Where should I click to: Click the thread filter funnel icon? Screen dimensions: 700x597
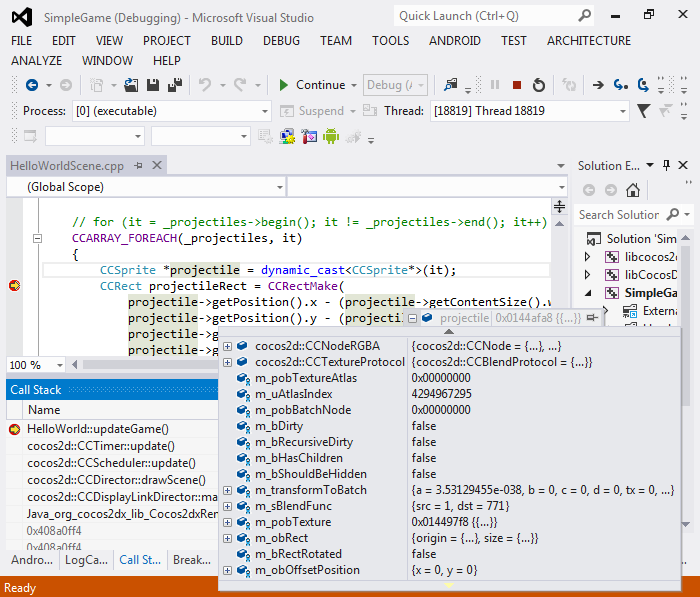(643, 111)
